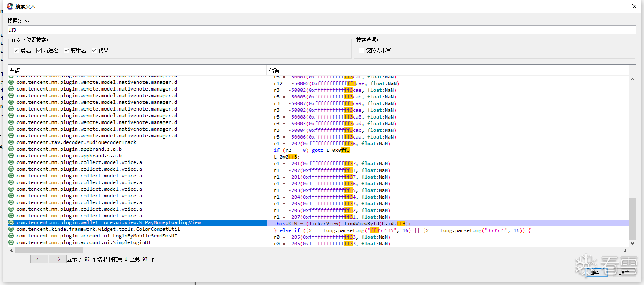644x285 pixels.
Task: Toggle the 方法名 checkbox
Action: point(39,50)
